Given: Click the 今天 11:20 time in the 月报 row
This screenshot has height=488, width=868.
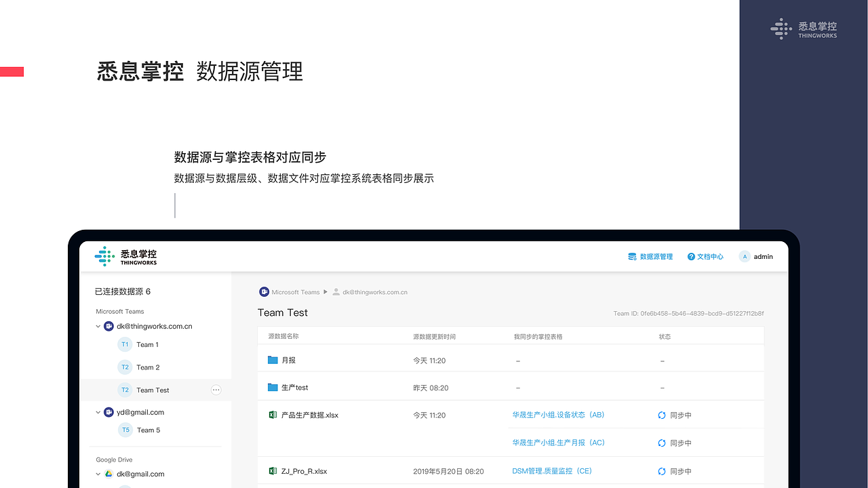Looking at the screenshot, I should click(x=429, y=361).
